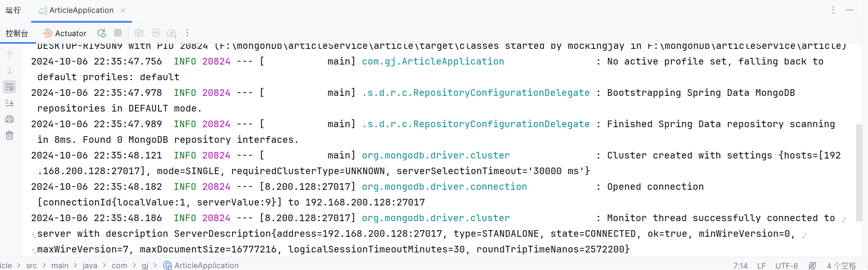Image resolution: width=868 pixels, height=270 pixels.
Task: Toggle soft-wrap in the console
Action: click(x=10, y=87)
